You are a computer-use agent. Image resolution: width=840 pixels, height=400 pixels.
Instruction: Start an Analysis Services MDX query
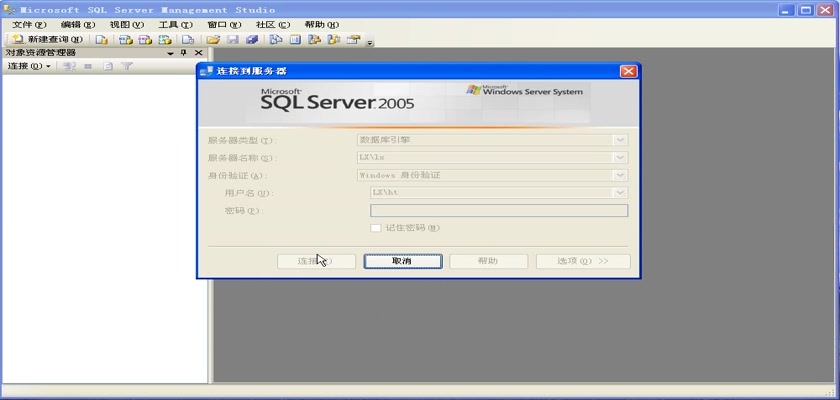[125, 40]
